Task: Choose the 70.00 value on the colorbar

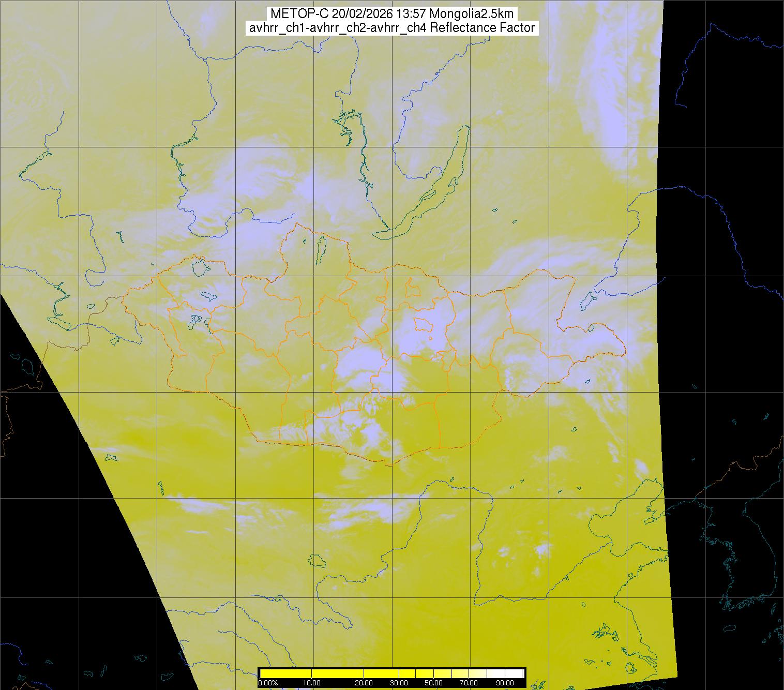Action: pos(469,683)
